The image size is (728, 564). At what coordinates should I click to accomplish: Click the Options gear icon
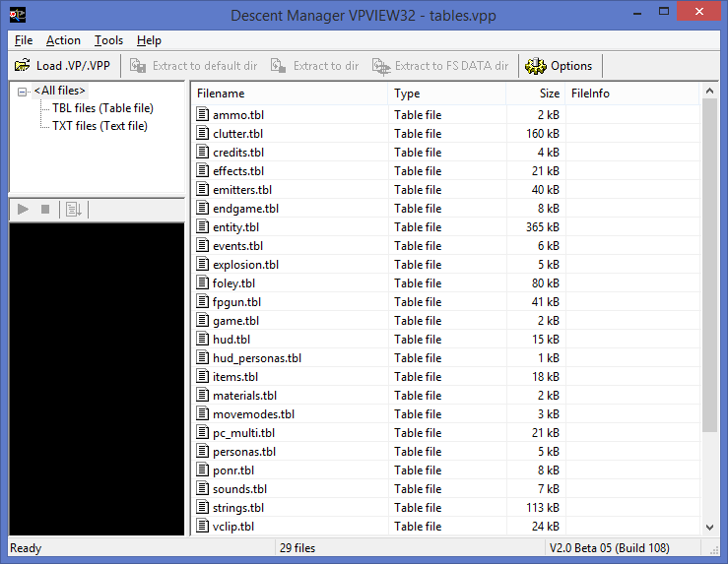click(536, 66)
